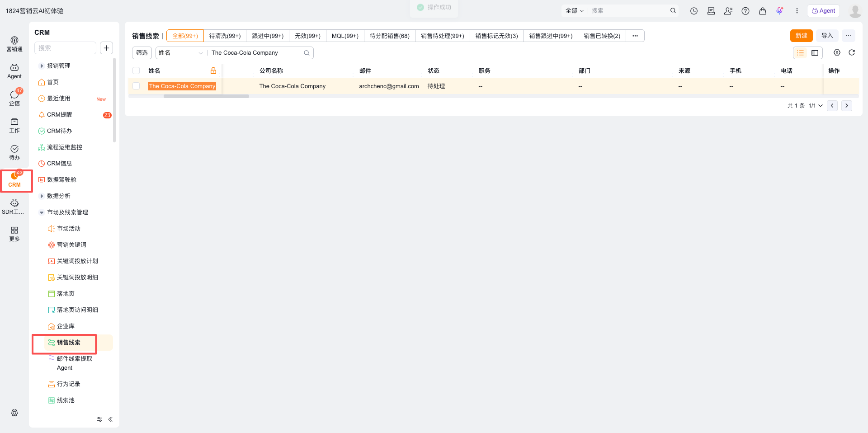Open 更多 apps grid icon
Viewport: 868px width, 433px height.
[x=14, y=234]
